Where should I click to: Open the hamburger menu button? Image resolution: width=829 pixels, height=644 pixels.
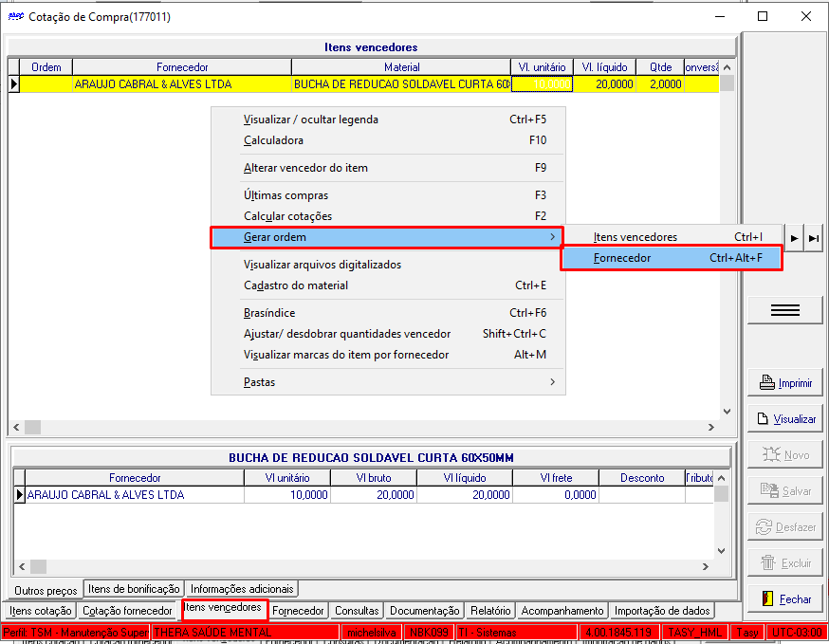(784, 310)
